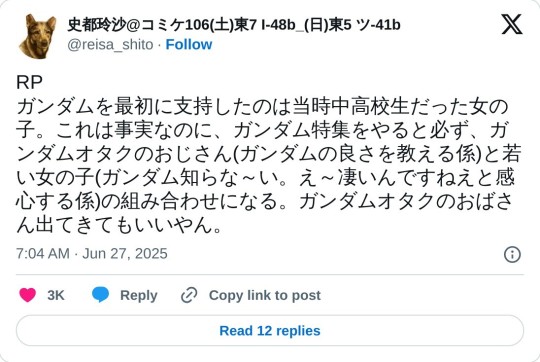Click the RP text starting the post
Screen dimensions: 540x362
coord(29,83)
